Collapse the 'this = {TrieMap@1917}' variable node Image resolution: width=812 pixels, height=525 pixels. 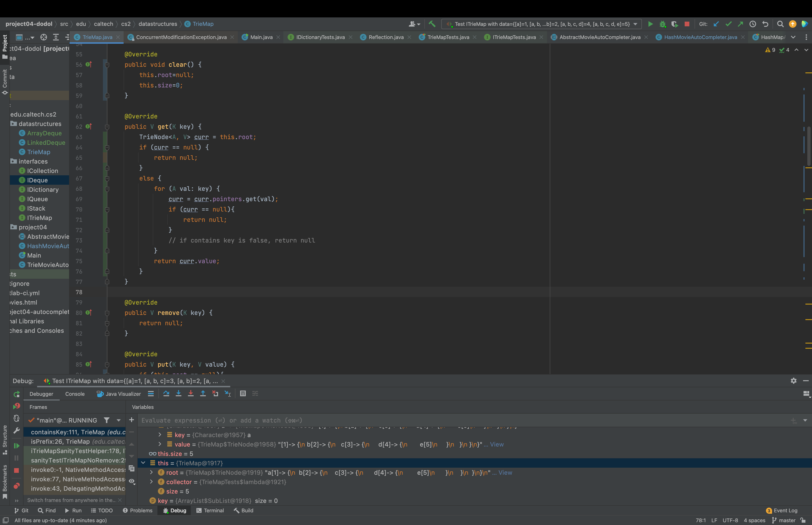[x=144, y=463]
